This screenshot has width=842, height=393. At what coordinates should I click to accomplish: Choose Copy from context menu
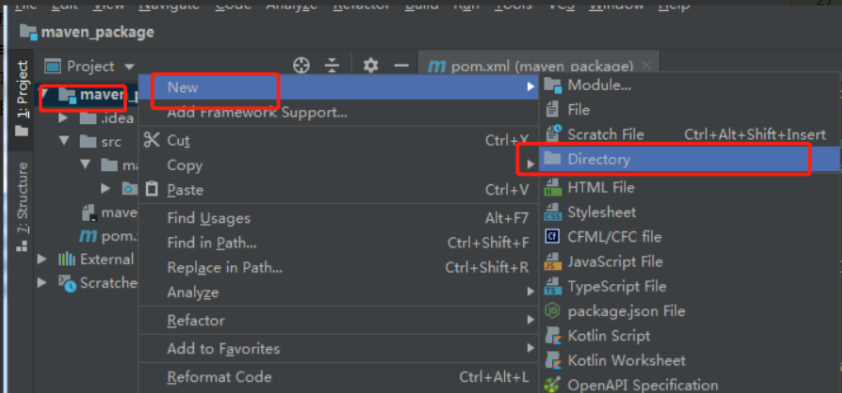(x=339, y=165)
